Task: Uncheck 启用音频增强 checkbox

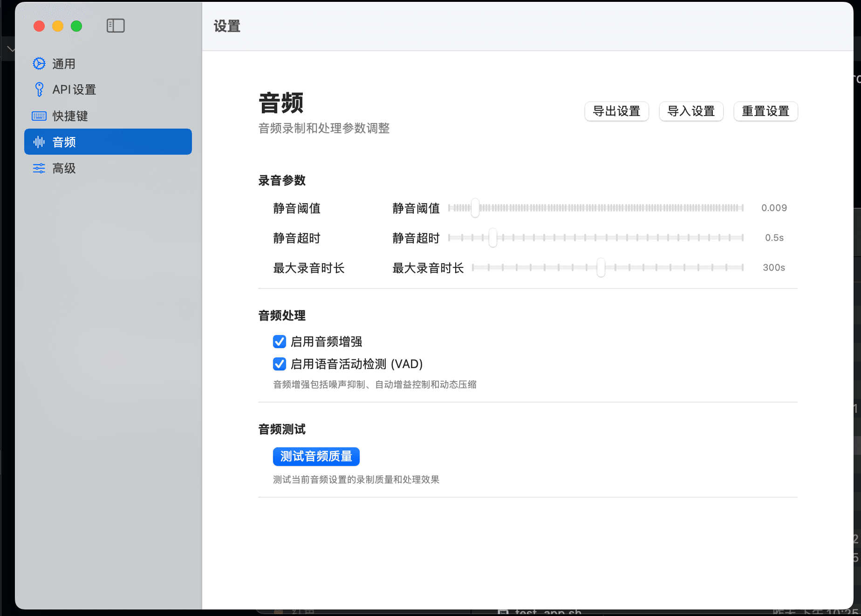Action: pos(280,342)
